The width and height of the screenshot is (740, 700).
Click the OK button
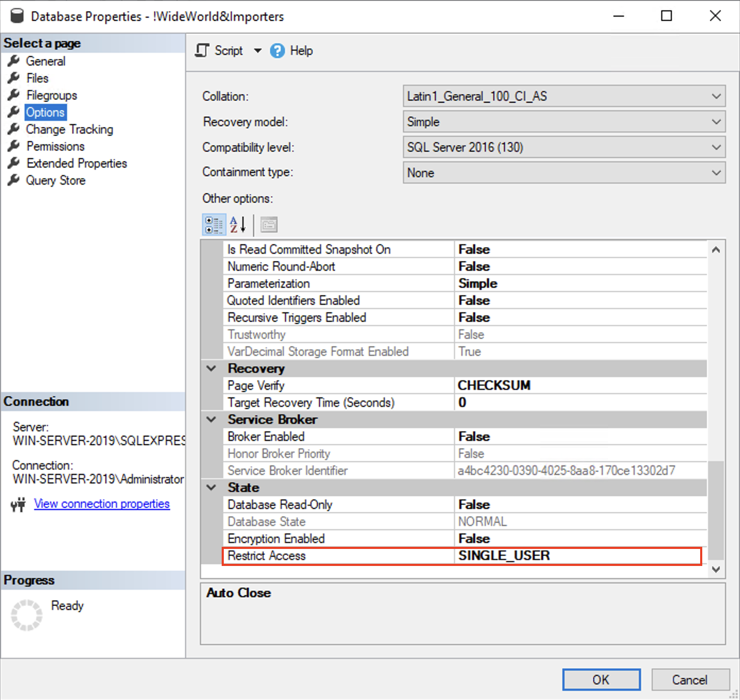[601, 680]
